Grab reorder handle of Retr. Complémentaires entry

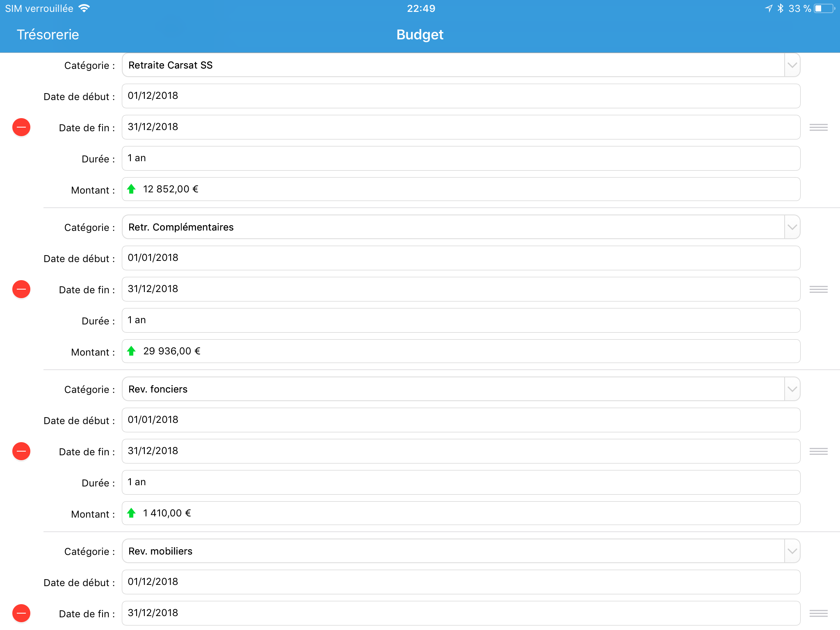tap(818, 289)
